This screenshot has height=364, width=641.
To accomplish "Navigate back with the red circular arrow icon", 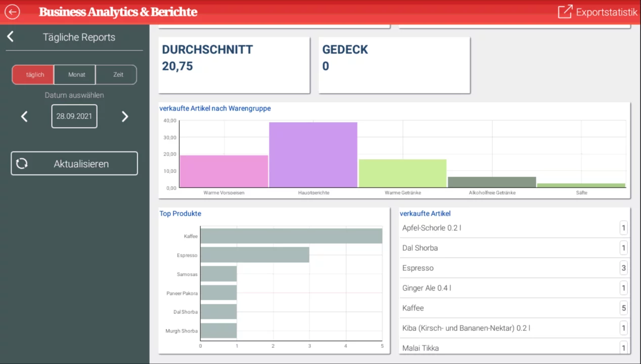I will click(x=12, y=12).
